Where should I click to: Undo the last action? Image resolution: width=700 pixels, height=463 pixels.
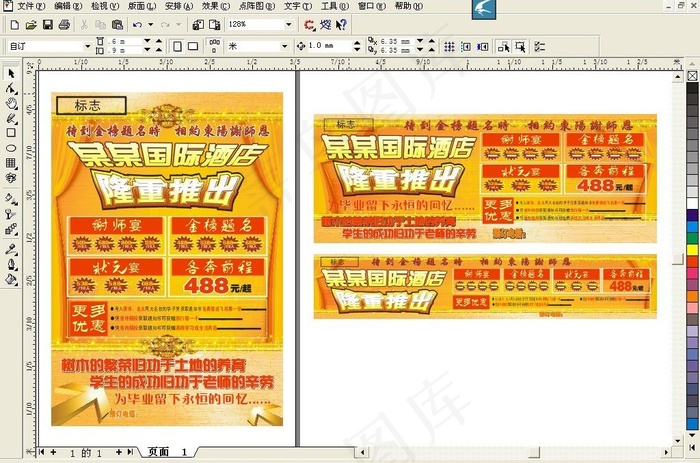[138, 25]
